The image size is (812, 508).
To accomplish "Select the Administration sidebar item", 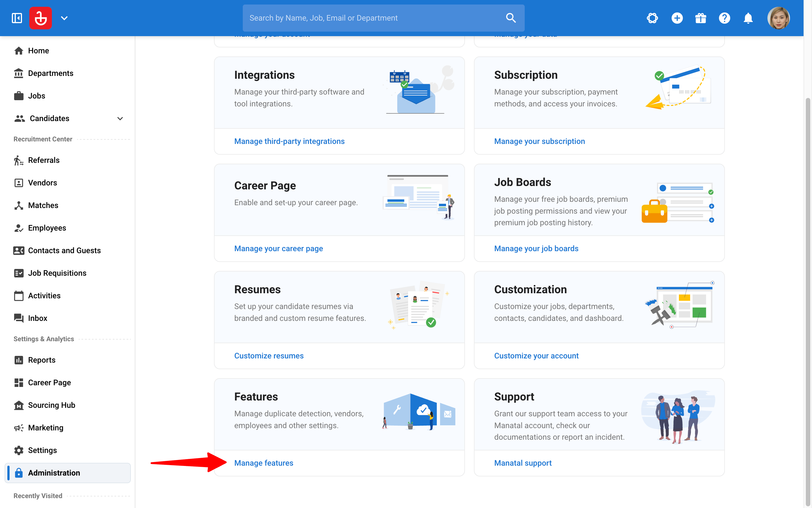I will tap(67, 473).
